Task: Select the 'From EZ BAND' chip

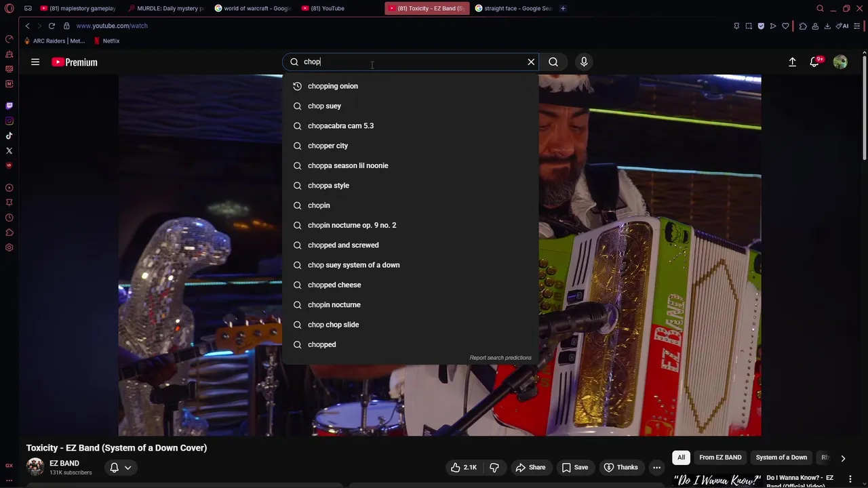Action: (x=720, y=457)
